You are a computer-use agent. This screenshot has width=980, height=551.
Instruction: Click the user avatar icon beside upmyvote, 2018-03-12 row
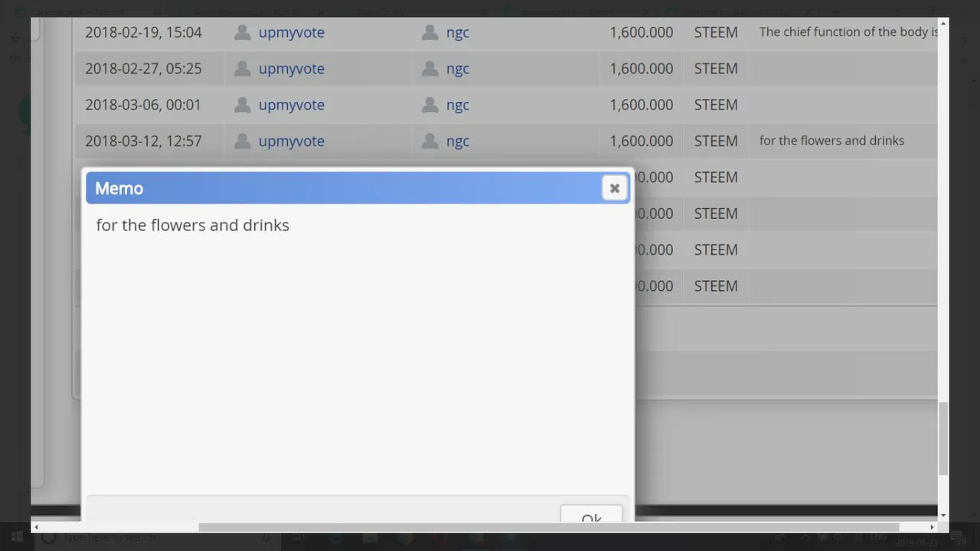click(x=242, y=141)
